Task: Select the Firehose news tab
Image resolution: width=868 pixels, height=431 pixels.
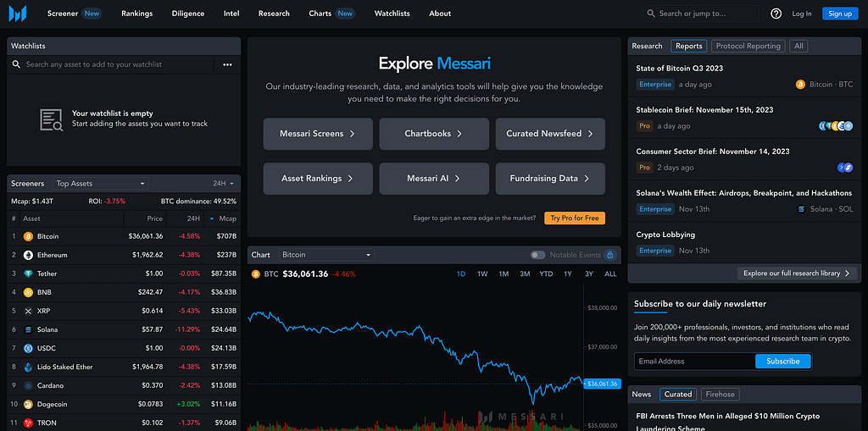Action: pyautogui.click(x=721, y=395)
